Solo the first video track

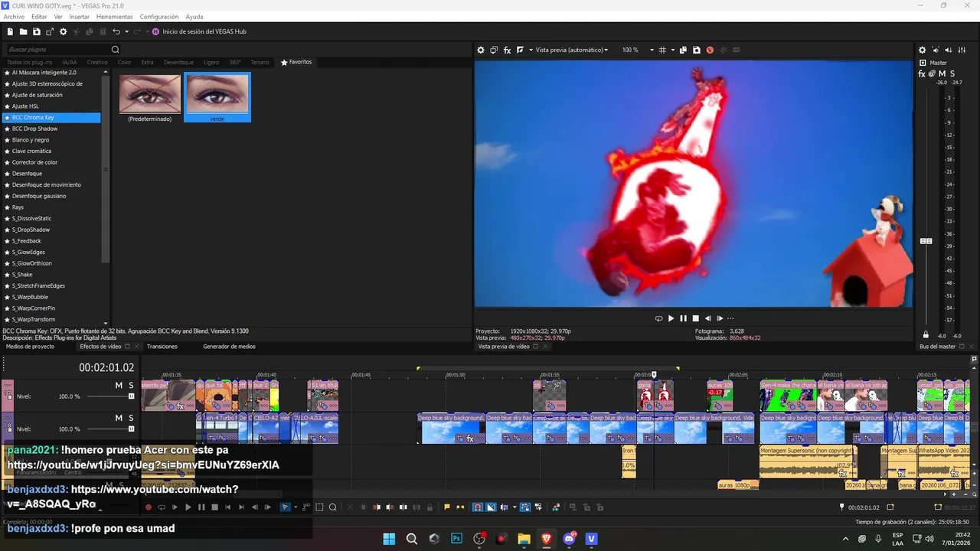pos(131,385)
